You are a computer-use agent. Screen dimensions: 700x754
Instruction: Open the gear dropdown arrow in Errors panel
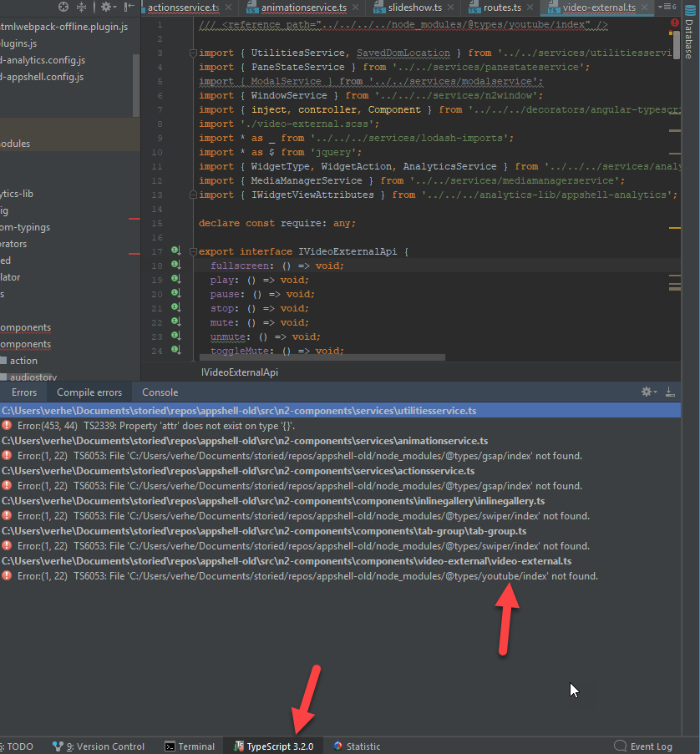click(655, 392)
